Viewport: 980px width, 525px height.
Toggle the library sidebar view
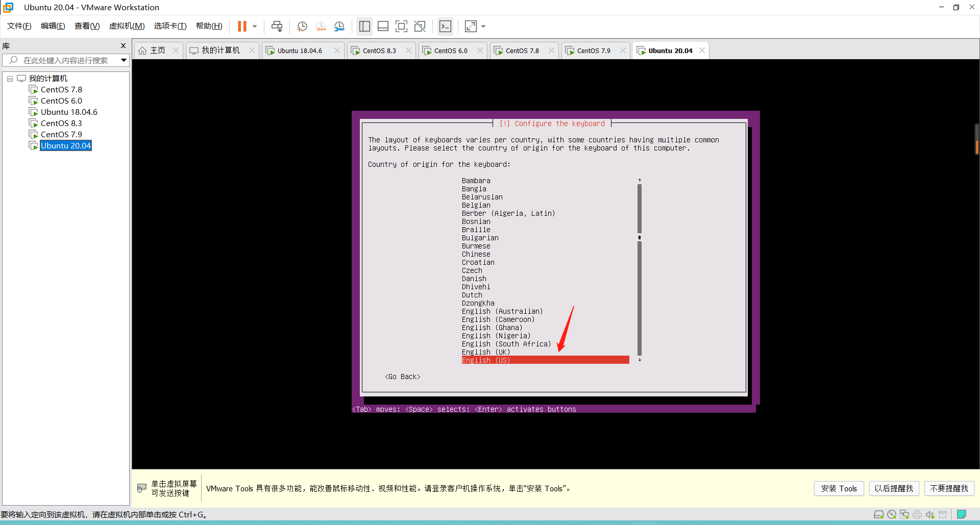point(364,26)
